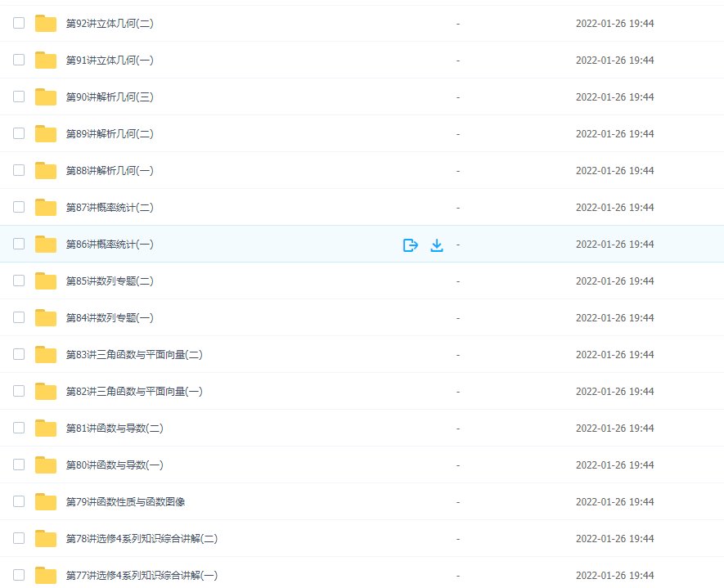Click share icon on 第86讲概率统计(一) row

(410, 245)
